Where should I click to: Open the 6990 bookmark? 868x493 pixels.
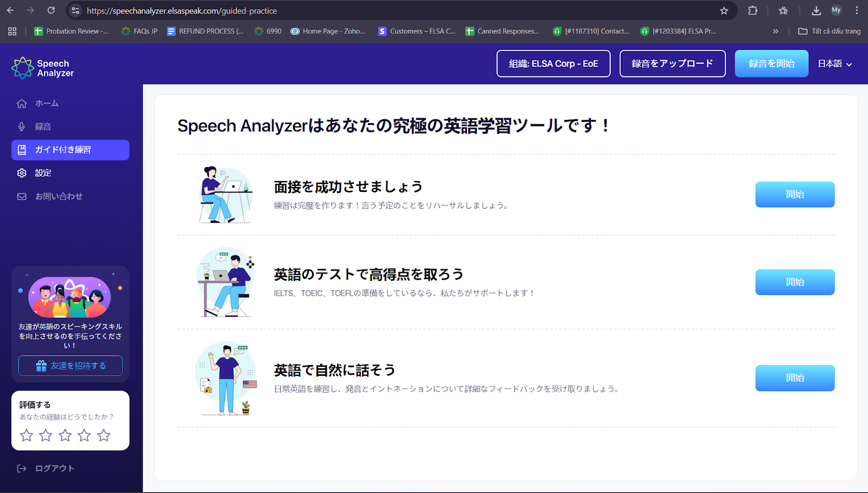tap(267, 31)
